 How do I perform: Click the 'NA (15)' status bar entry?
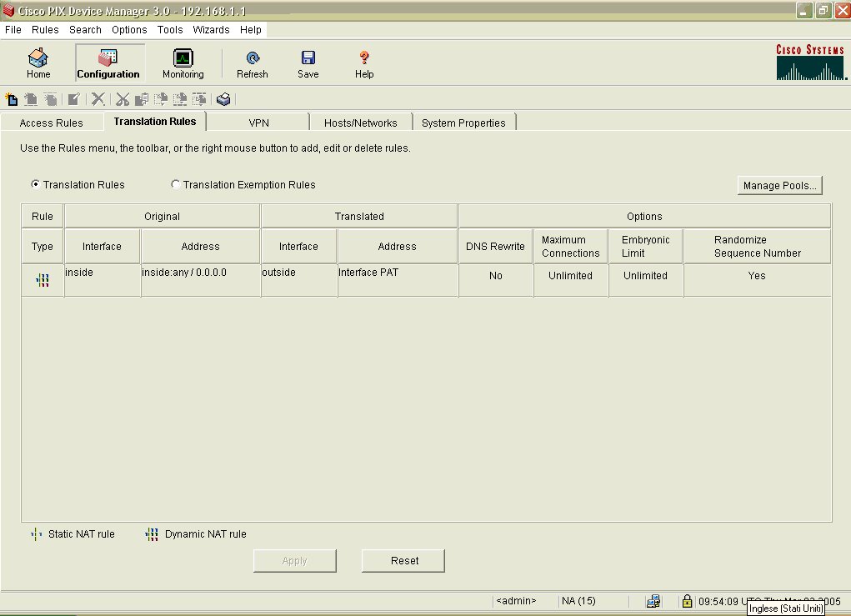click(x=578, y=601)
